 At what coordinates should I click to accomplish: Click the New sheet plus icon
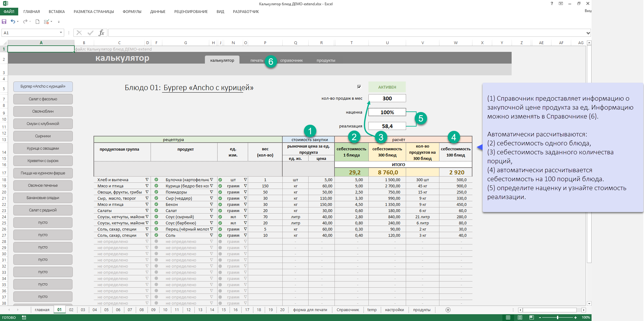[448, 310]
